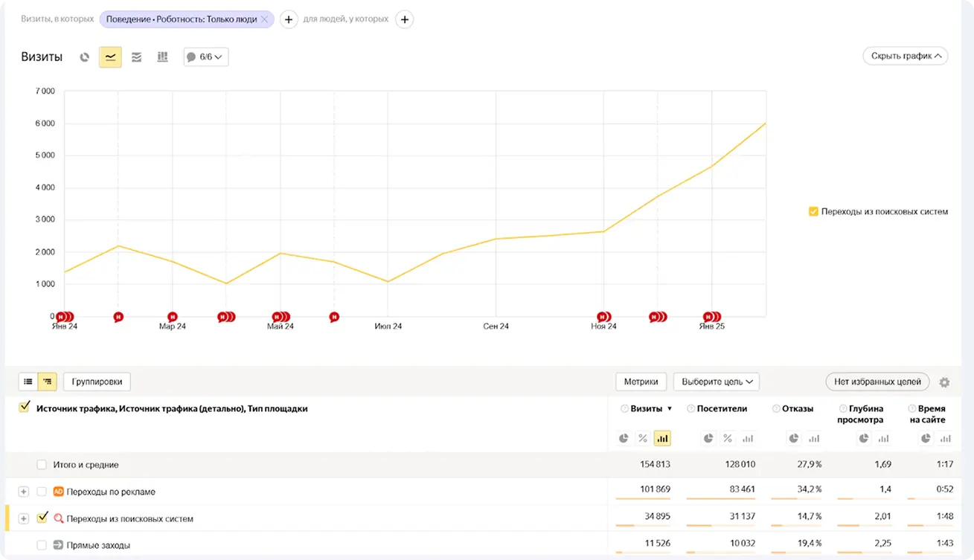The width and height of the screenshot is (974, 560).
Task: Open the Группировки button
Action: pos(97,382)
